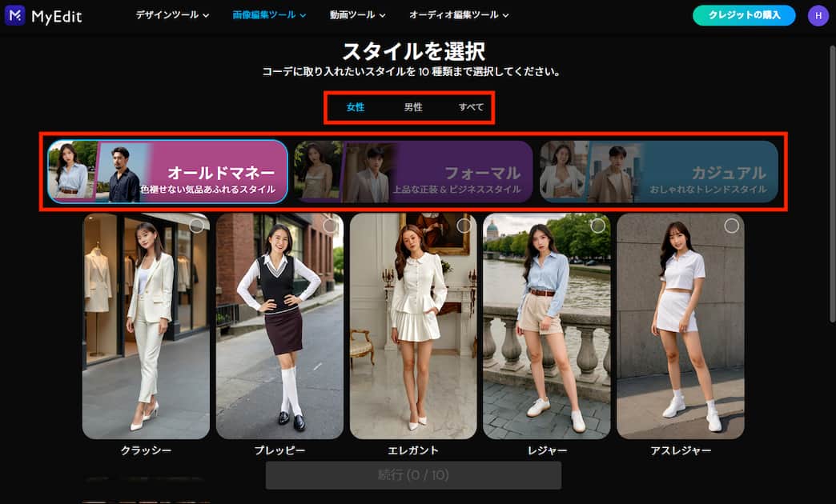
Task: Expand the デザインツール menu
Action: tap(172, 15)
